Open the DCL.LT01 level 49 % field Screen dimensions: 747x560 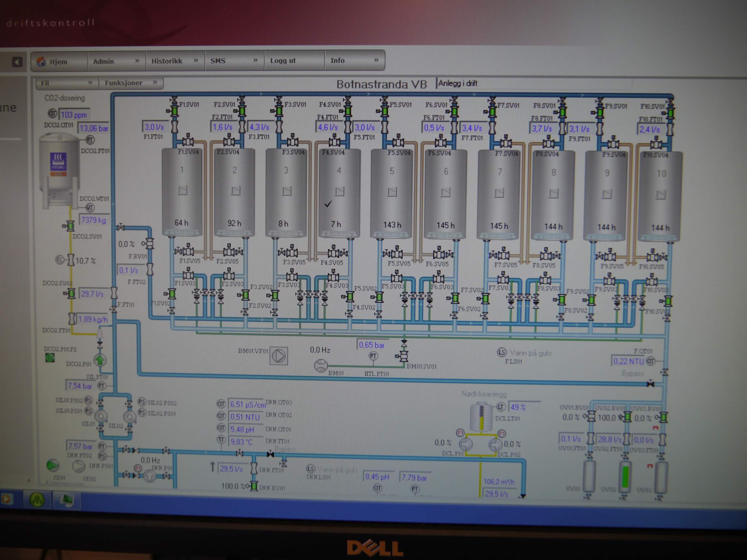pos(524,407)
